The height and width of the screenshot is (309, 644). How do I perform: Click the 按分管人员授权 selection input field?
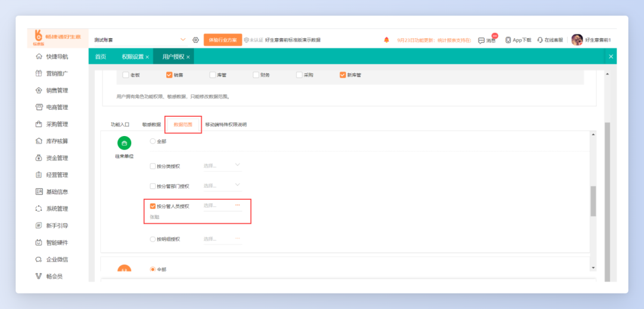[x=222, y=206]
